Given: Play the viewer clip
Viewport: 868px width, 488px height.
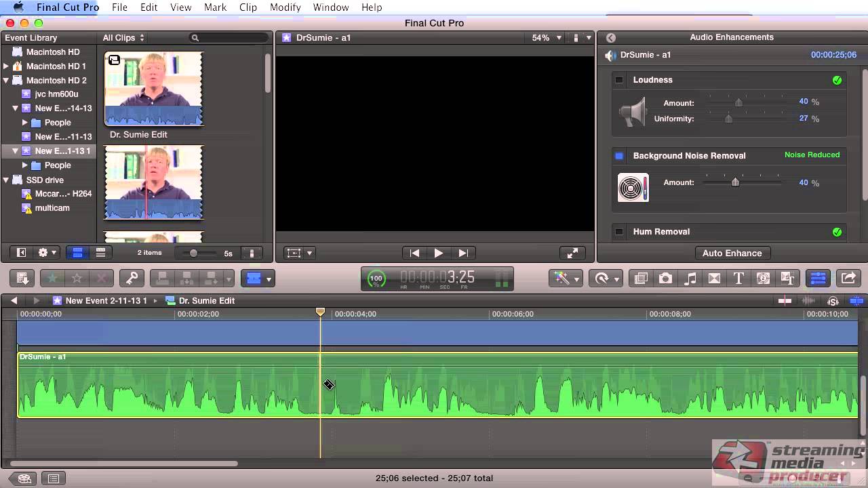Looking at the screenshot, I should pyautogui.click(x=438, y=253).
